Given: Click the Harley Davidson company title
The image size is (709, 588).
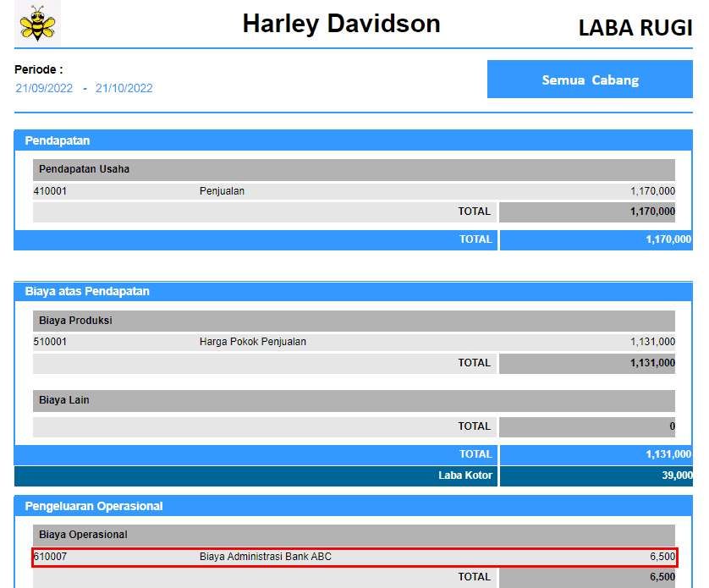Looking at the screenshot, I should (341, 24).
